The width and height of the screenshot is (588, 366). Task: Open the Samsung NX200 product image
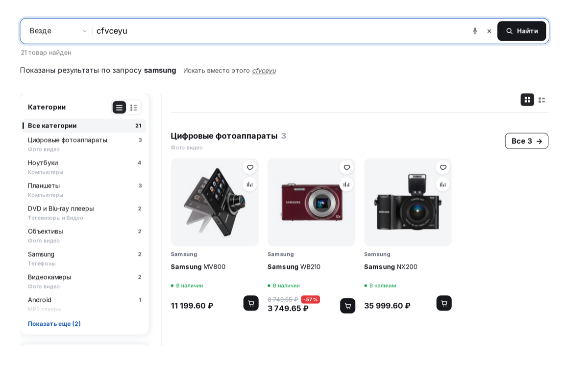(x=408, y=202)
